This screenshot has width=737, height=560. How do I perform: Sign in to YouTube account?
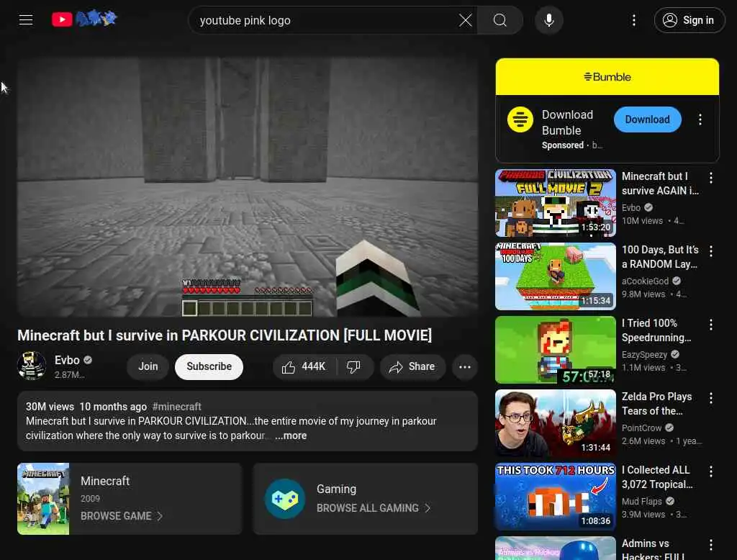pos(689,20)
